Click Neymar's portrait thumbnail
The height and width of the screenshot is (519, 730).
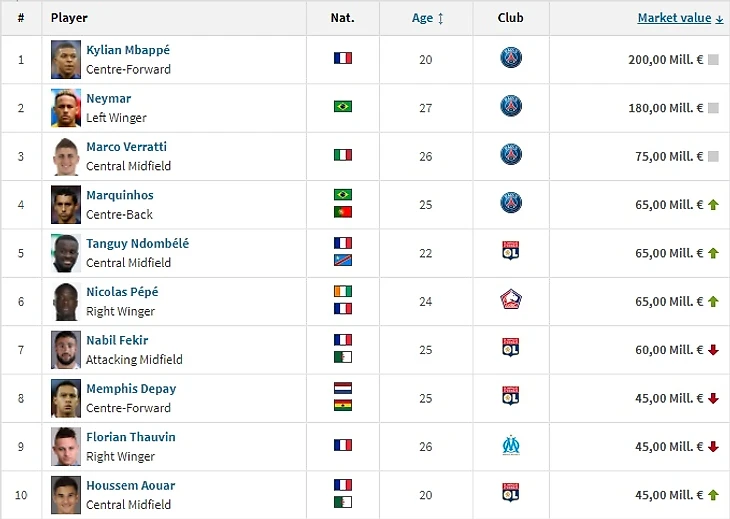(x=66, y=107)
